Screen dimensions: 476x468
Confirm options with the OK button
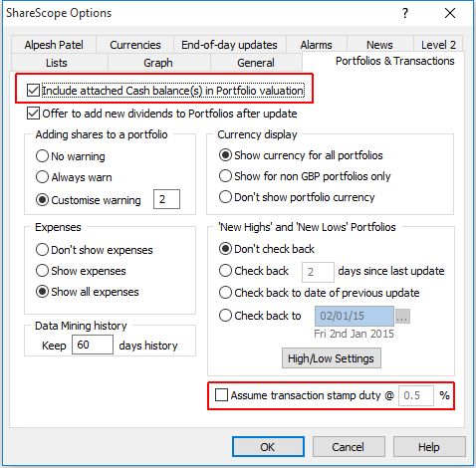268,447
